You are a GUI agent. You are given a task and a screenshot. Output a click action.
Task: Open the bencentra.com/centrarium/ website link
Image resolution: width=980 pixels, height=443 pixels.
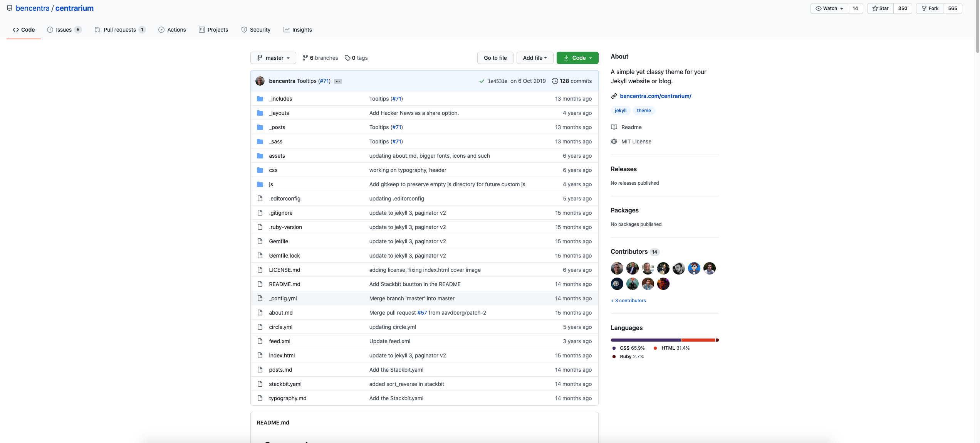click(656, 96)
